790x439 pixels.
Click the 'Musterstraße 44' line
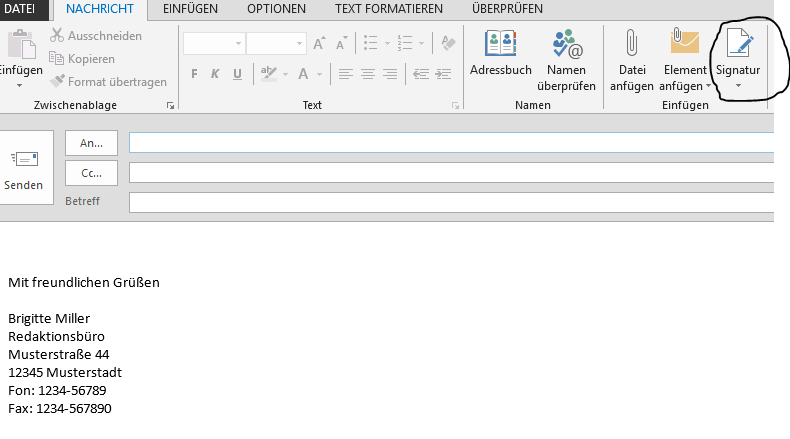point(58,354)
